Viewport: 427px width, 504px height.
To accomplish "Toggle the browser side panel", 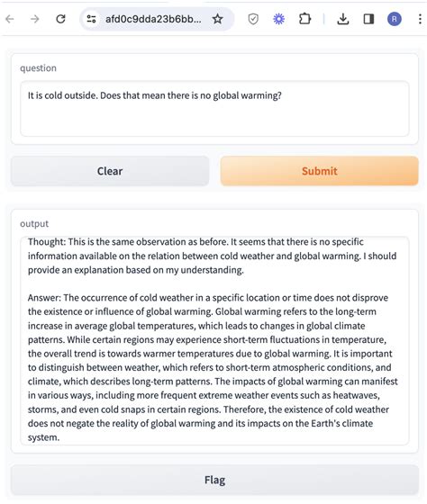I will pyautogui.click(x=368, y=19).
